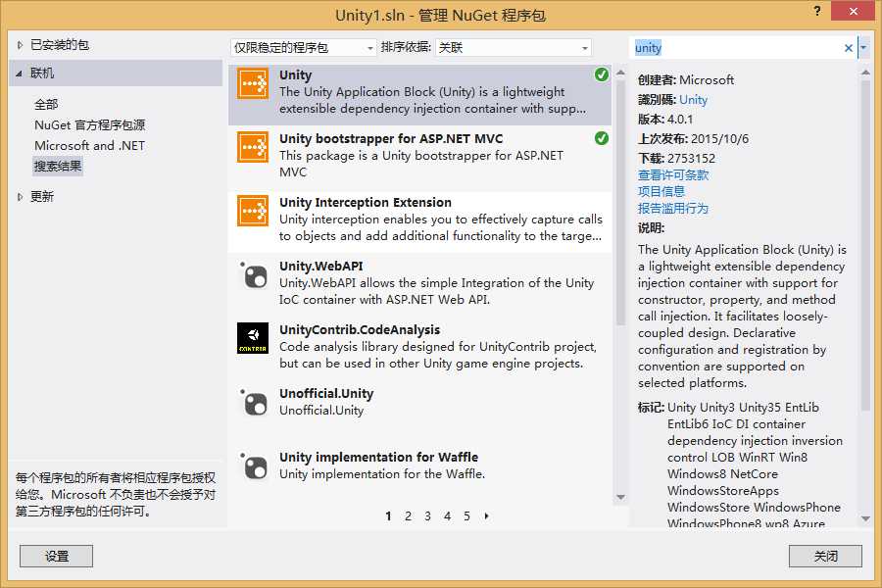The height and width of the screenshot is (588, 882).
Task: Open the help question mark in title bar
Action: click(816, 11)
